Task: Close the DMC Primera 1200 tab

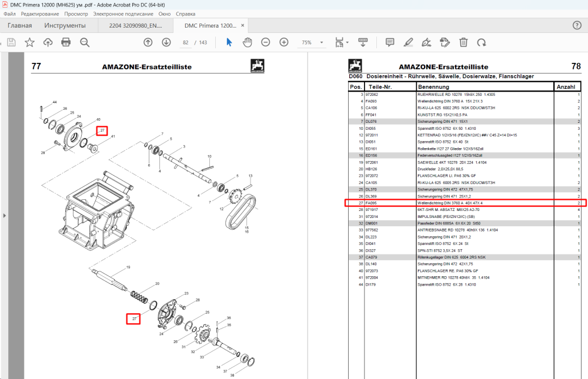Action: click(243, 25)
